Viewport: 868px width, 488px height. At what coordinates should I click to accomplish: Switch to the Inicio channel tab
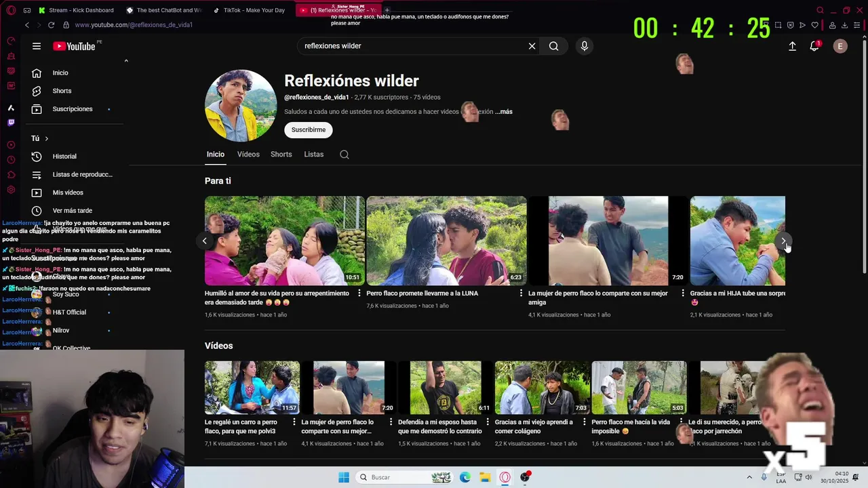pyautogui.click(x=216, y=155)
